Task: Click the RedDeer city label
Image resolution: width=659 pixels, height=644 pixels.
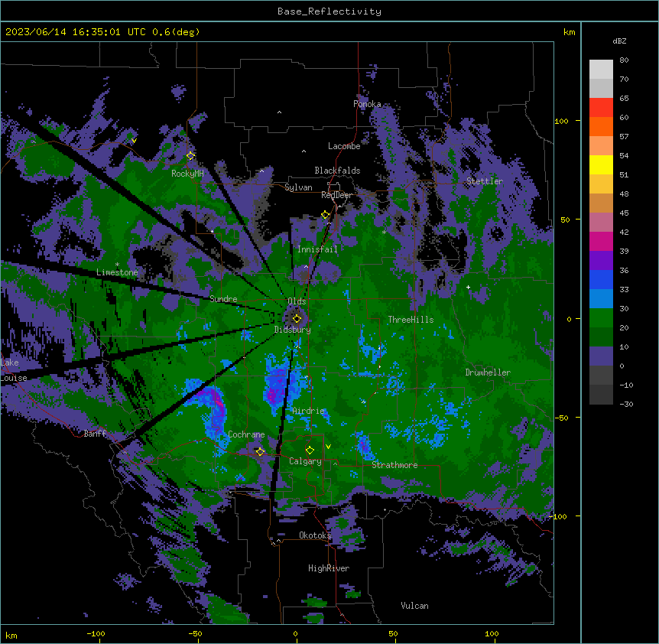Action: tap(336, 195)
